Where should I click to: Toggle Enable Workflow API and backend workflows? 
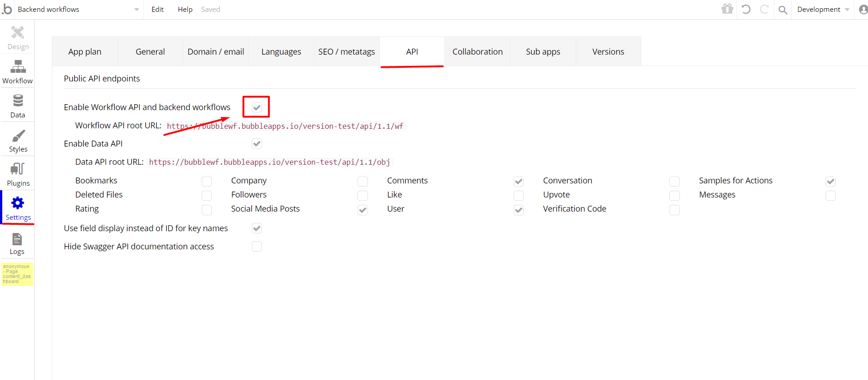(x=257, y=107)
